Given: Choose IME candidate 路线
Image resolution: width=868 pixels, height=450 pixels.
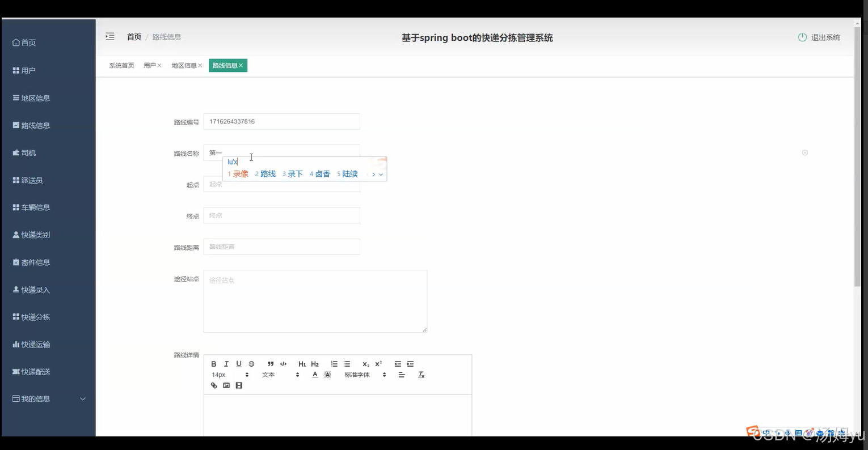Looking at the screenshot, I should click(266, 174).
